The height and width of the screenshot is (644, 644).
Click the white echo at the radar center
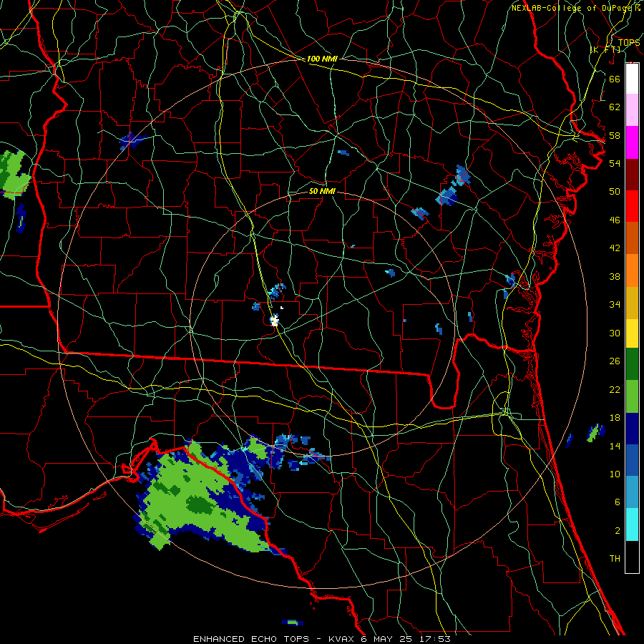click(x=275, y=320)
